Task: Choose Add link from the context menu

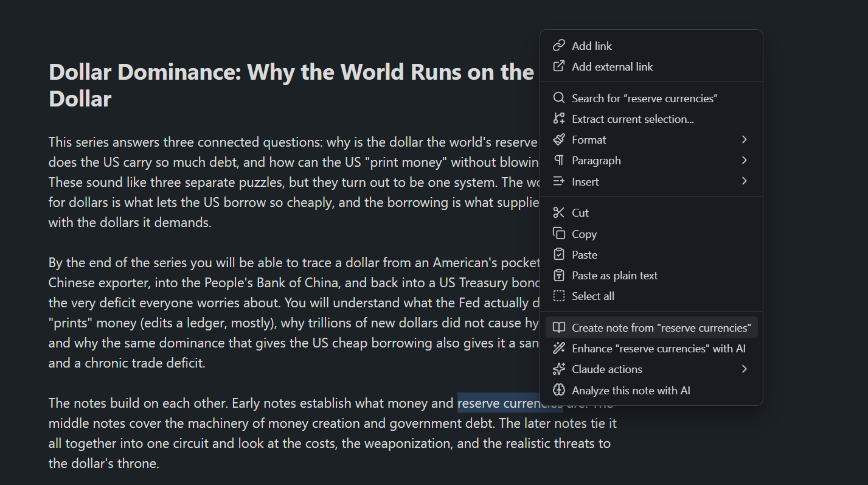Action: coord(651,46)
